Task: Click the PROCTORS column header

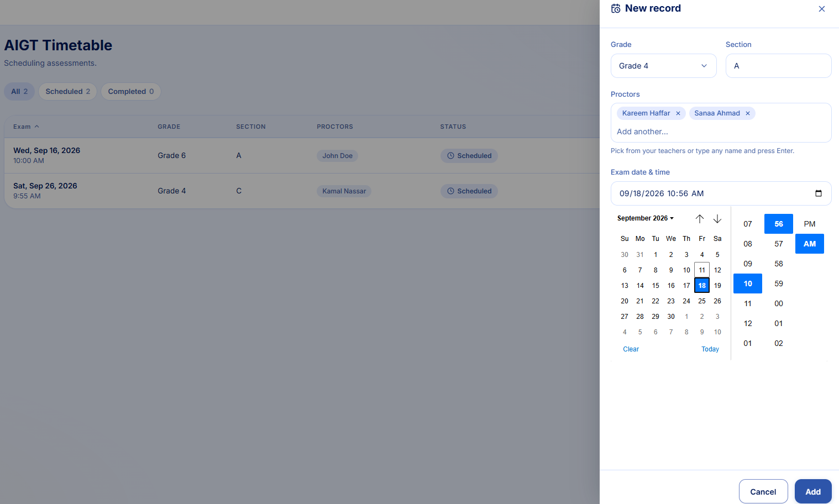Action: (x=335, y=127)
